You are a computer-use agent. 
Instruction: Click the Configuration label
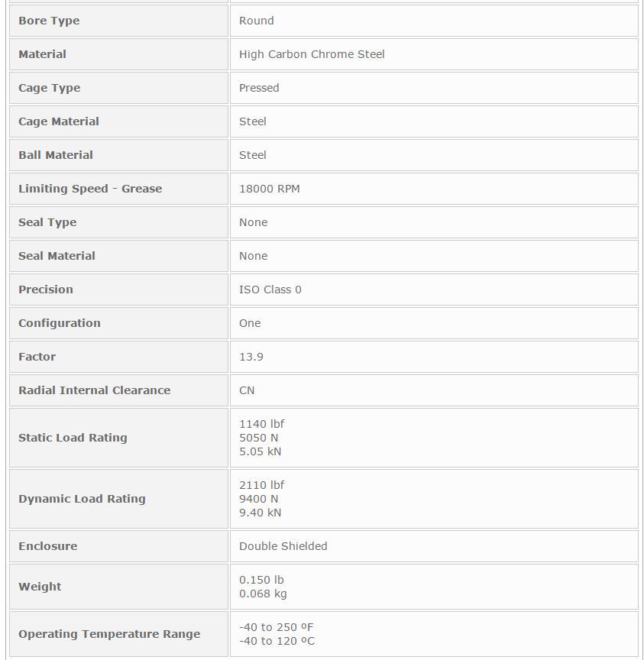pos(60,323)
